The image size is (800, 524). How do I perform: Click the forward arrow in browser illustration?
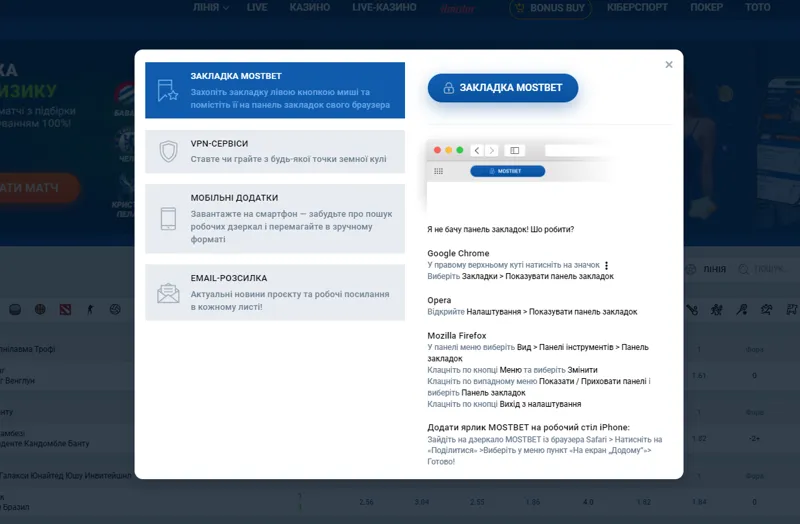[x=491, y=151]
